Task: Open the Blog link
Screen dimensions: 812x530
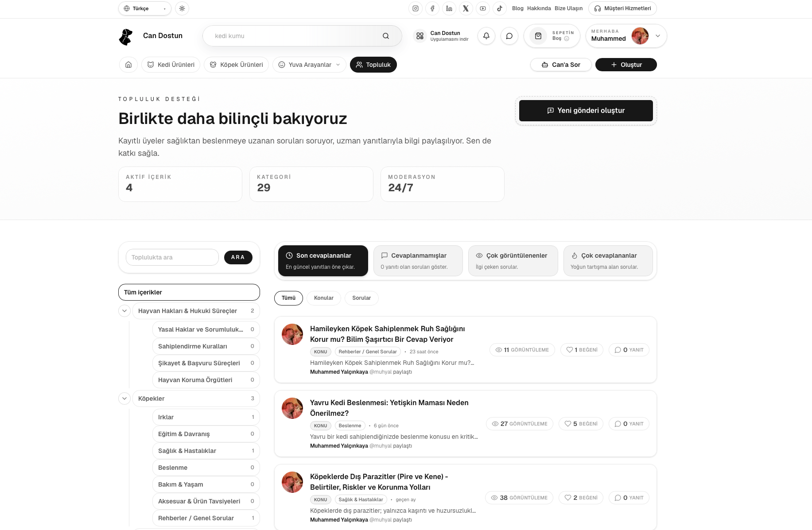Action: (517, 8)
